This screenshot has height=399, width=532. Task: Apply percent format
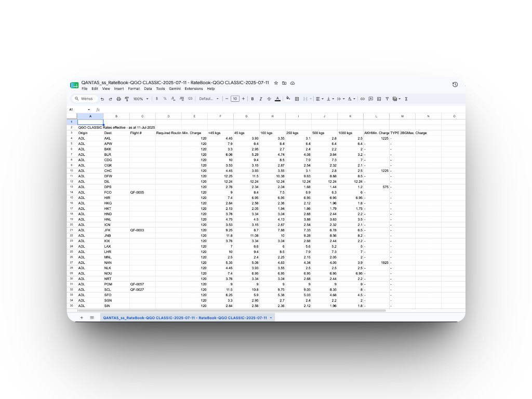coord(165,99)
